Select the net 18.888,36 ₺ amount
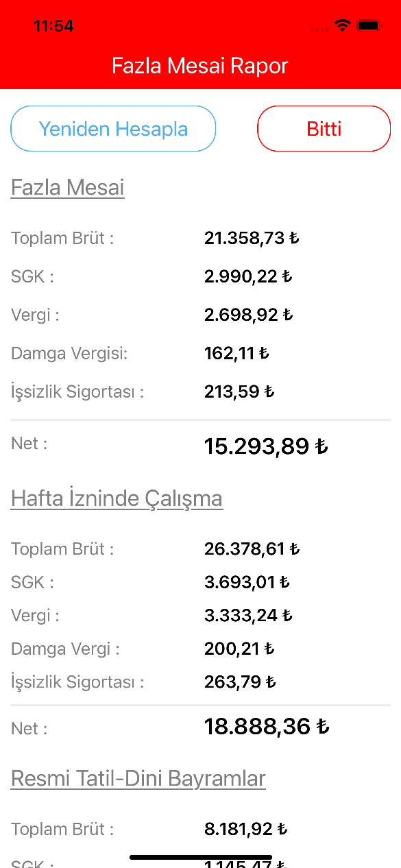The image size is (401, 868). 267,726
